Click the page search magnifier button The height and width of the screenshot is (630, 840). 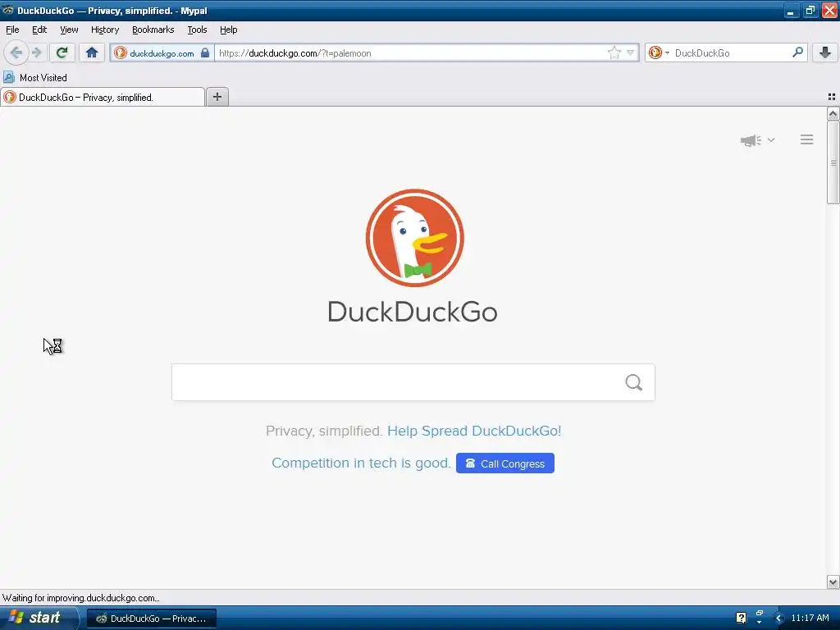(634, 382)
